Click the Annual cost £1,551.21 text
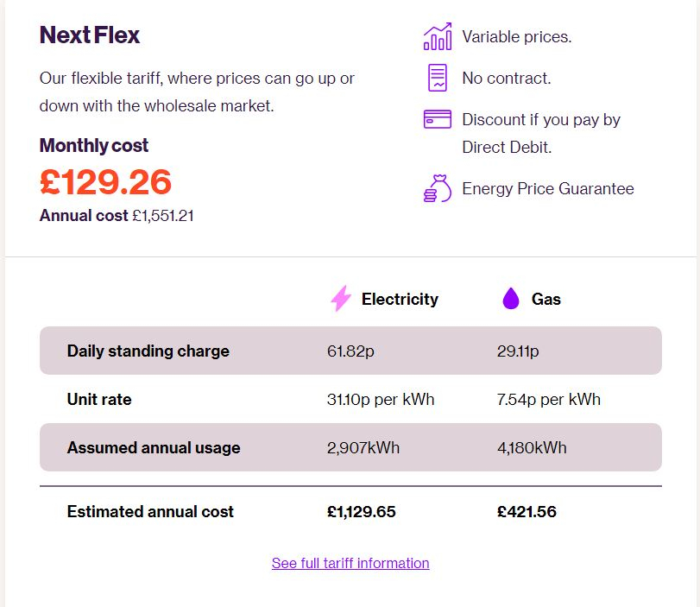This screenshot has height=607, width=700. click(117, 215)
